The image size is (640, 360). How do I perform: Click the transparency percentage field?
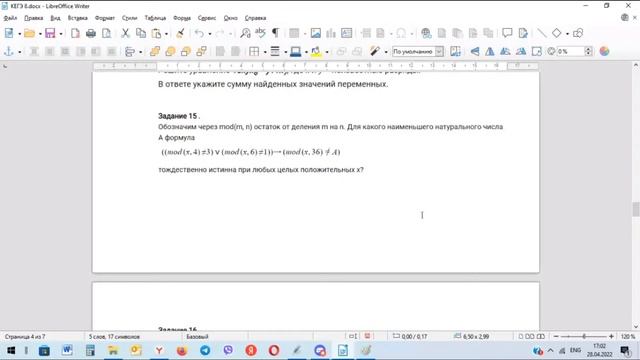tap(571, 51)
